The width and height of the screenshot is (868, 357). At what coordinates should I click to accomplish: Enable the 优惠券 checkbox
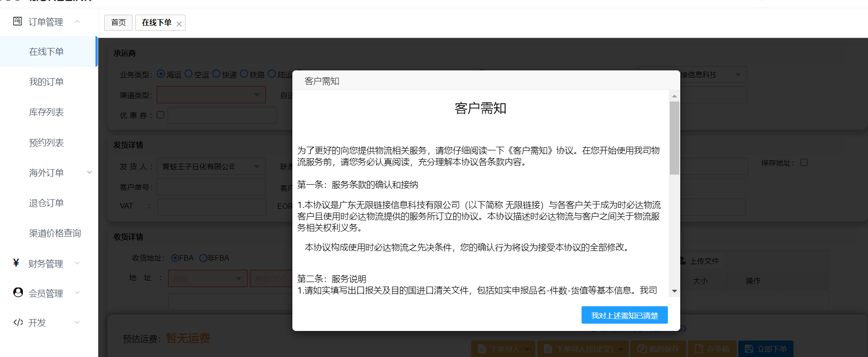160,115
